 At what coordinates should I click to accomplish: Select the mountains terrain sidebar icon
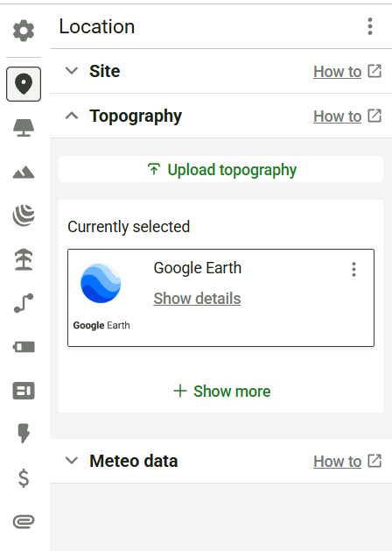pos(24,173)
